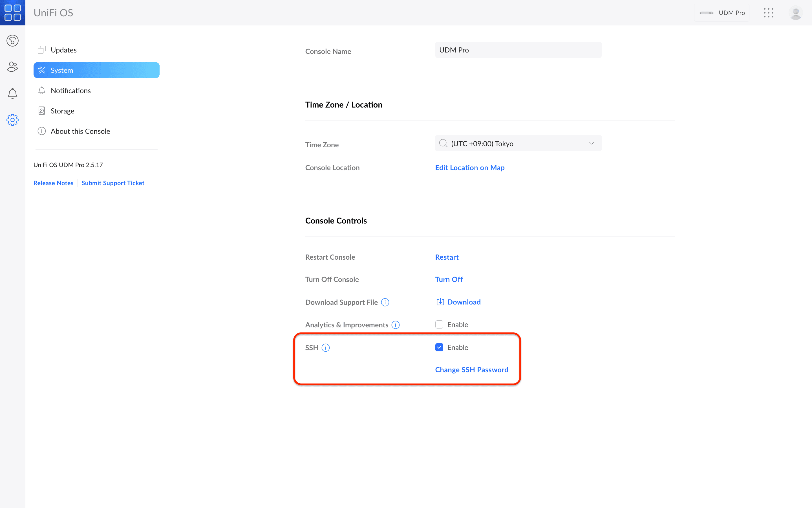Enable Analytics & Improvements checkbox

pyautogui.click(x=439, y=325)
